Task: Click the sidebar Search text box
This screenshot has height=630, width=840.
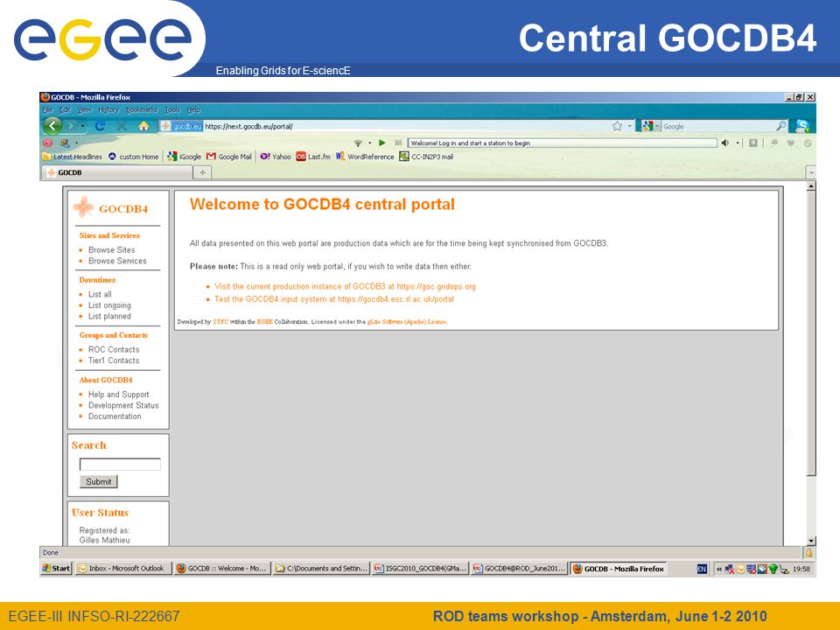Action: (x=120, y=465)
